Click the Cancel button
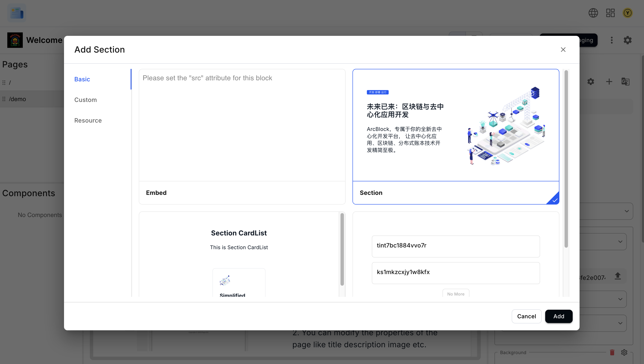644x364 pixels. [526, 316]
